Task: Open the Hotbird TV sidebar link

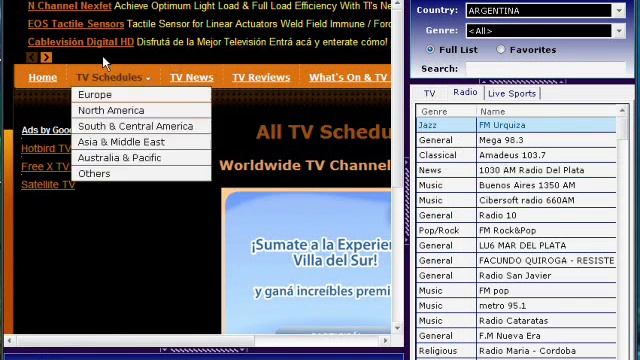Action: tap(46, 149)
